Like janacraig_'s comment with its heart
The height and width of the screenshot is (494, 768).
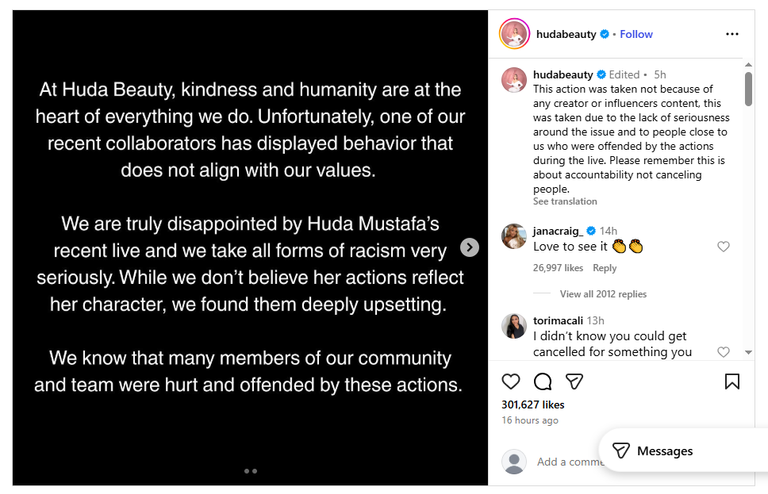coord(723,247)
